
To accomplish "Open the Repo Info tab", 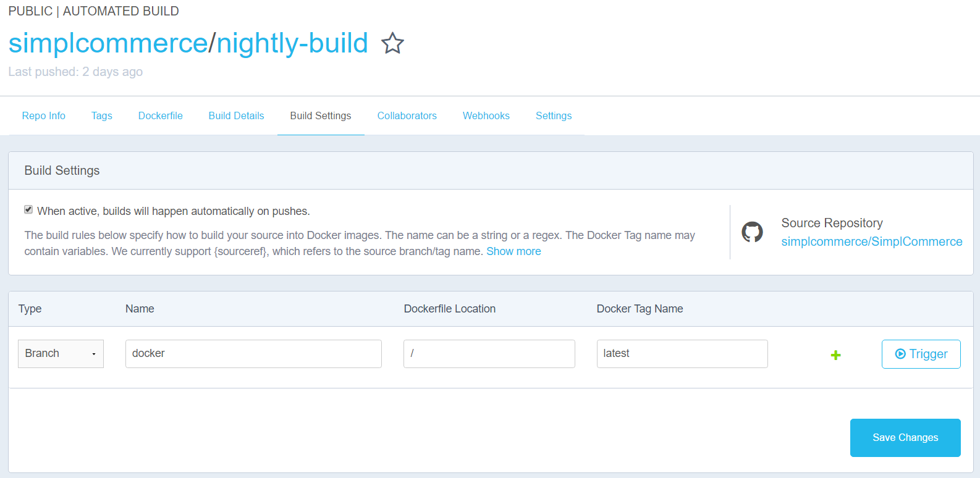I will coord(44,115).
